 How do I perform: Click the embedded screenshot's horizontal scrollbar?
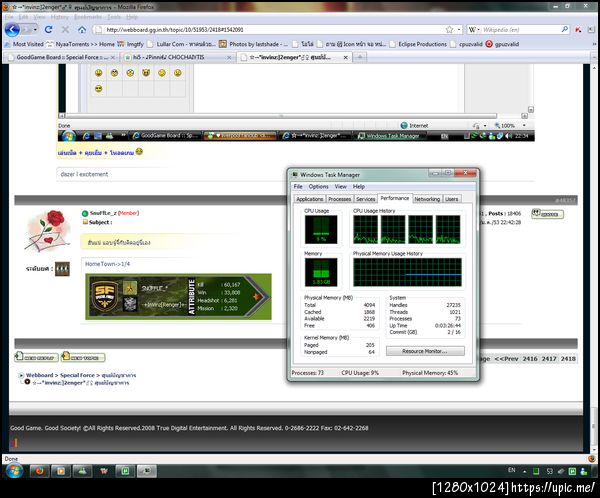click(281, 116)
